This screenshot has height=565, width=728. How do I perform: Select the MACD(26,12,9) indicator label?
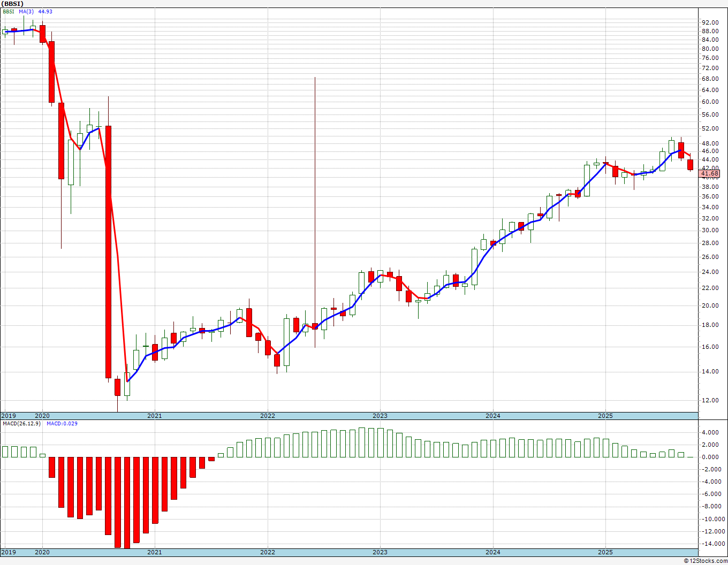pos(22,424)
